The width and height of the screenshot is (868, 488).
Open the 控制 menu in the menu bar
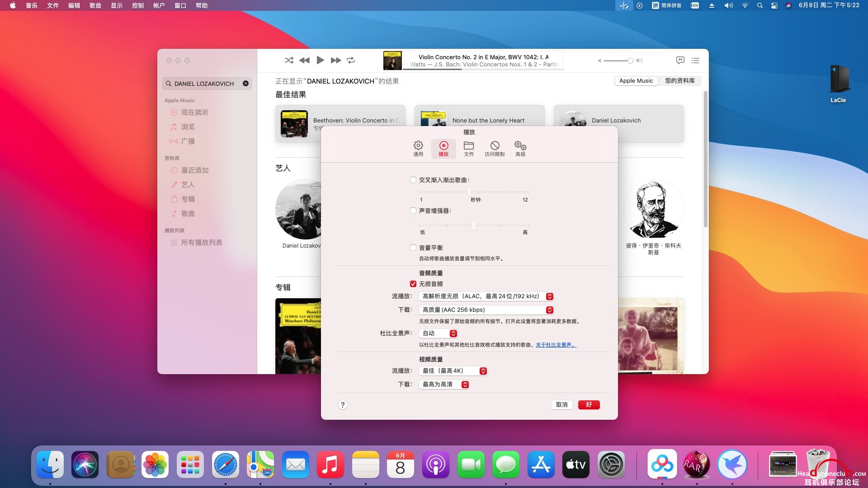138,5
